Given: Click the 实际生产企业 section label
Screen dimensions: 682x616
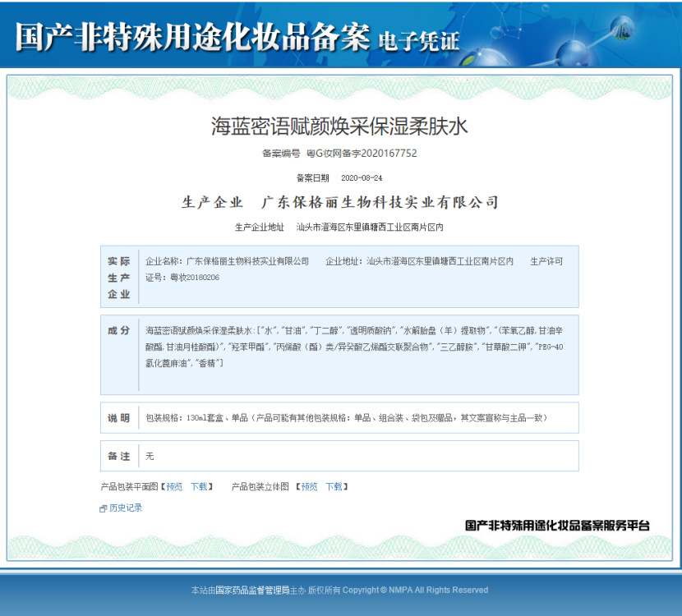Looking at the screenshot, I should 119,278.
